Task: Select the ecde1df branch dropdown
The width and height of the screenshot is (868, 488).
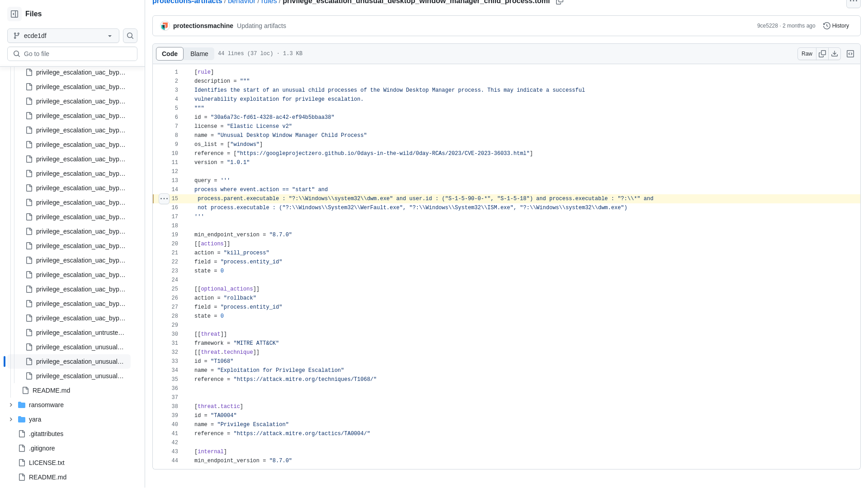Action: click(x=63, y=36)
